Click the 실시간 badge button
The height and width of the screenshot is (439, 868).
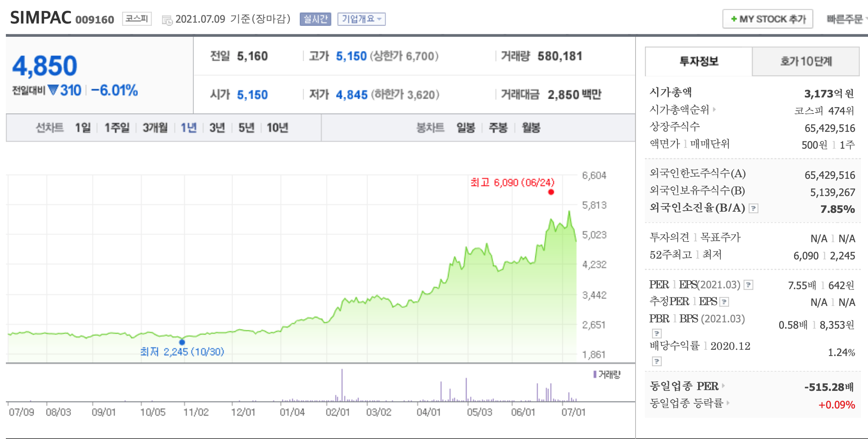point(315,19)
